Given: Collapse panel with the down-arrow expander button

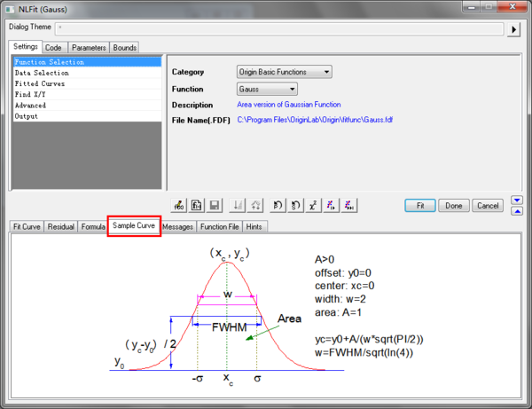Looking at the screenshot, I should tap(517, 210).
